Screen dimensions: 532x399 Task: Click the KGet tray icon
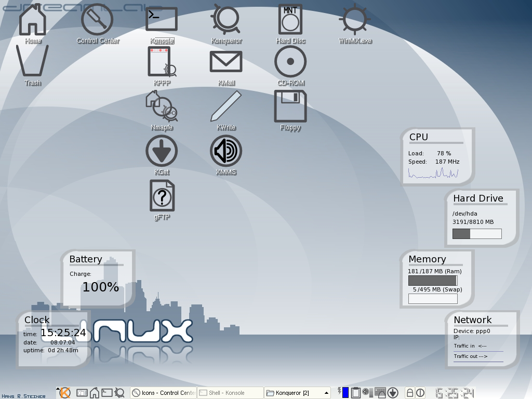[393, 393]
